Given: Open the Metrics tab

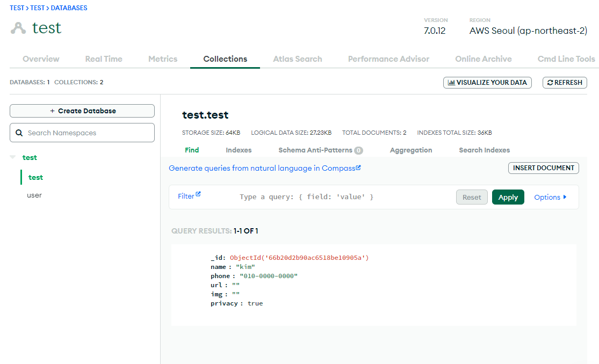Looking at the screenshot, I should click(163, 59).
